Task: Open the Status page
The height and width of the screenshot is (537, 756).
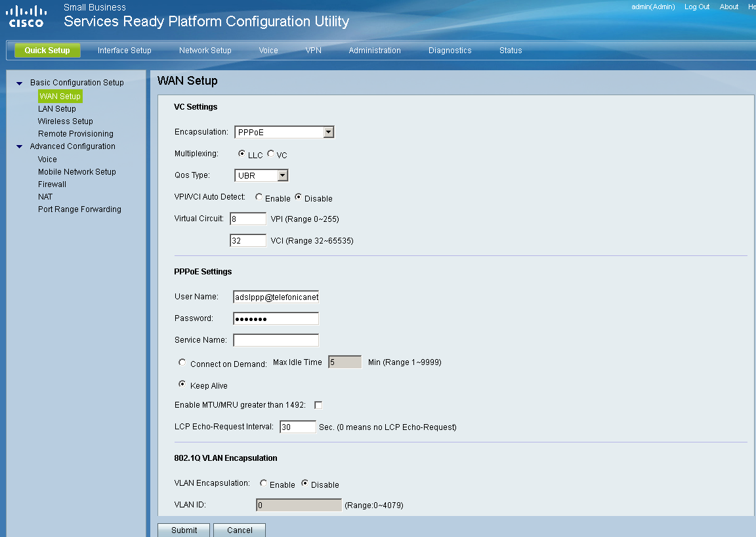Action: (x=511, y=50)
